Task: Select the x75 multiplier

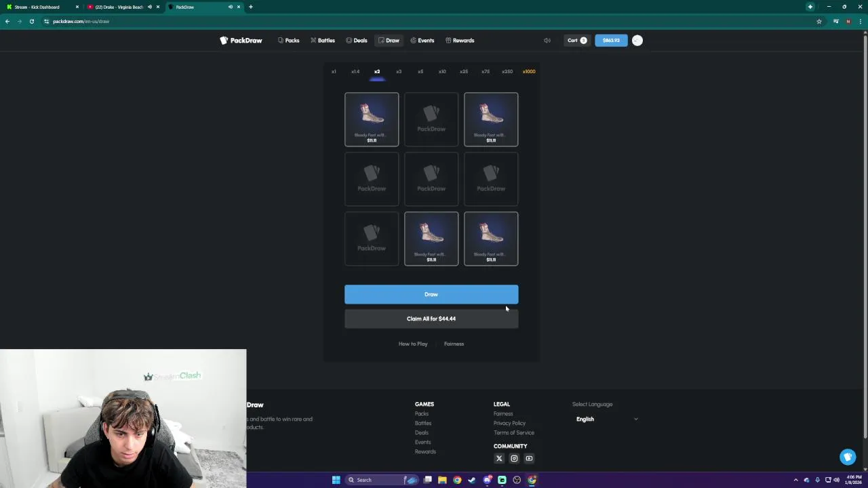Action: click(486, 72)
